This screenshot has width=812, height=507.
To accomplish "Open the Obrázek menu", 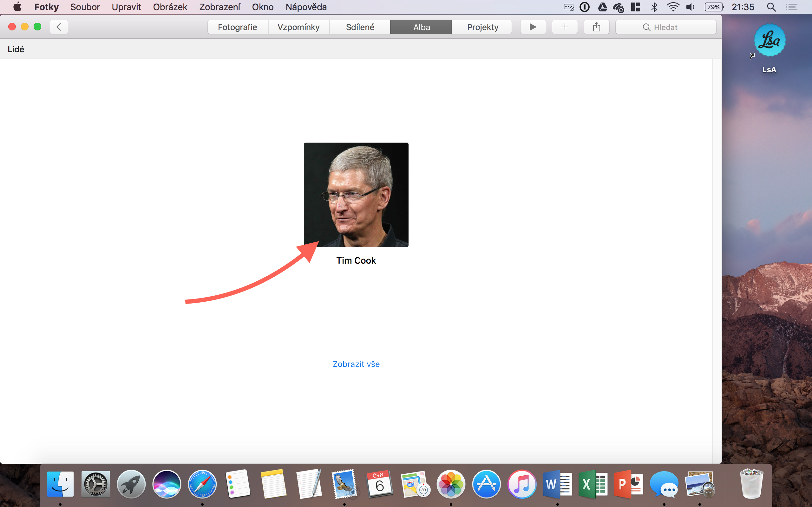I will [x=170, y=7].
